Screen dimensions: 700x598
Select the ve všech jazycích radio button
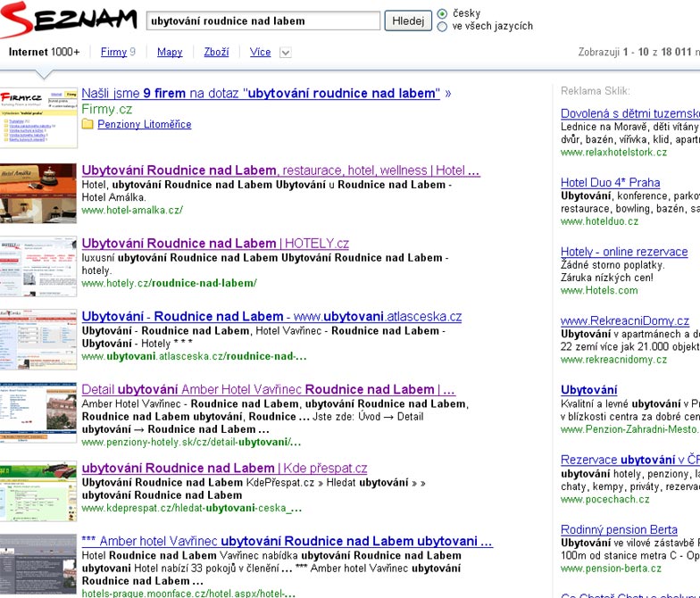click(442, 27)
